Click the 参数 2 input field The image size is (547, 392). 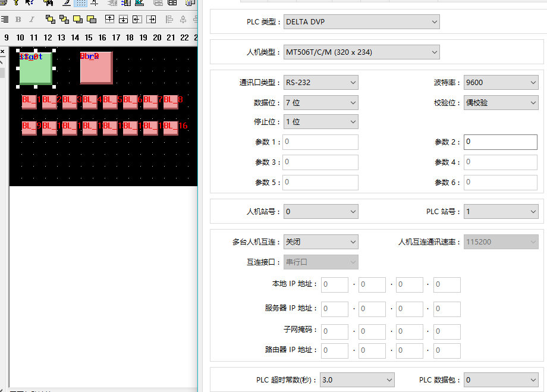pyautogui.click(x=501, y=142)
